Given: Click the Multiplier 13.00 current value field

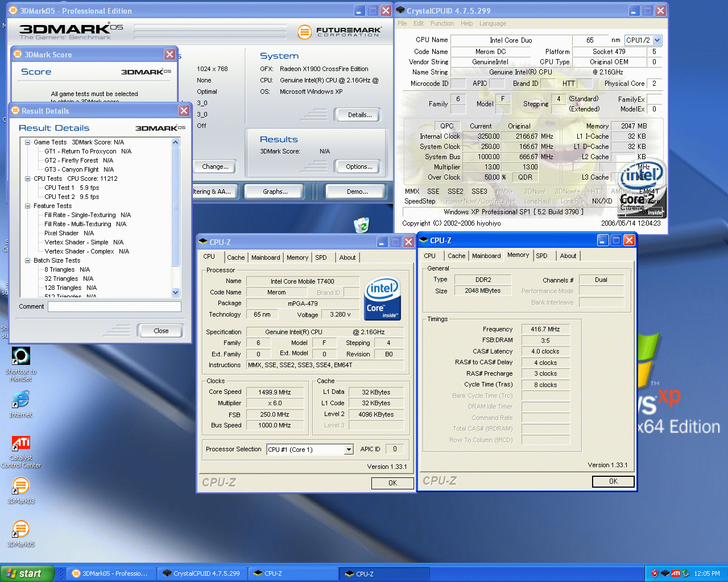Looking at the screenshot, I should [481, 167].
